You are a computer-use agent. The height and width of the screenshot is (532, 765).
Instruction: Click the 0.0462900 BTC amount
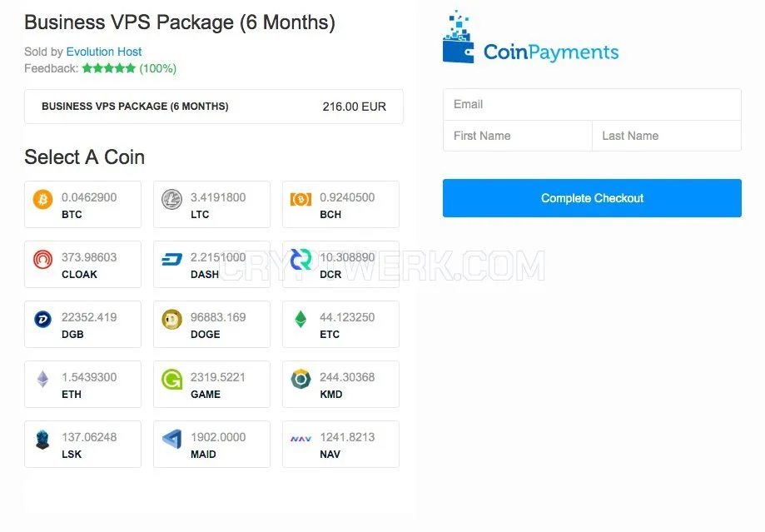click(x=89, y=197)
